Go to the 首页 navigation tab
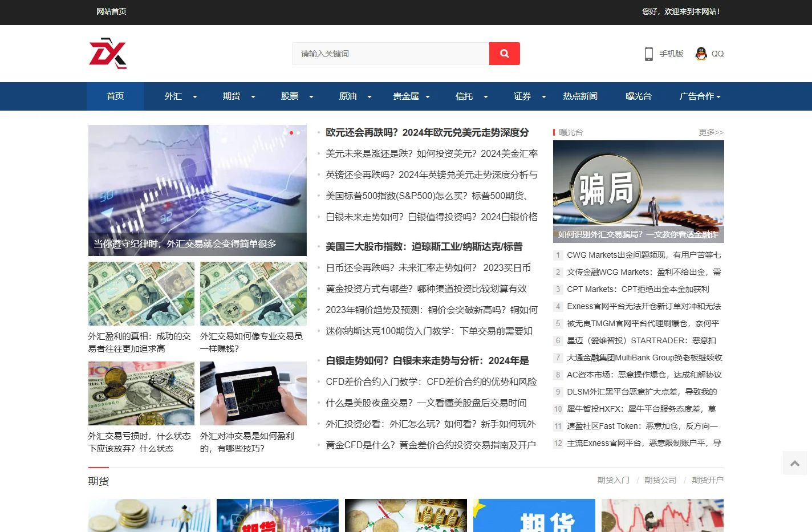Screen dimensions: 812x532 pos(115,96)
